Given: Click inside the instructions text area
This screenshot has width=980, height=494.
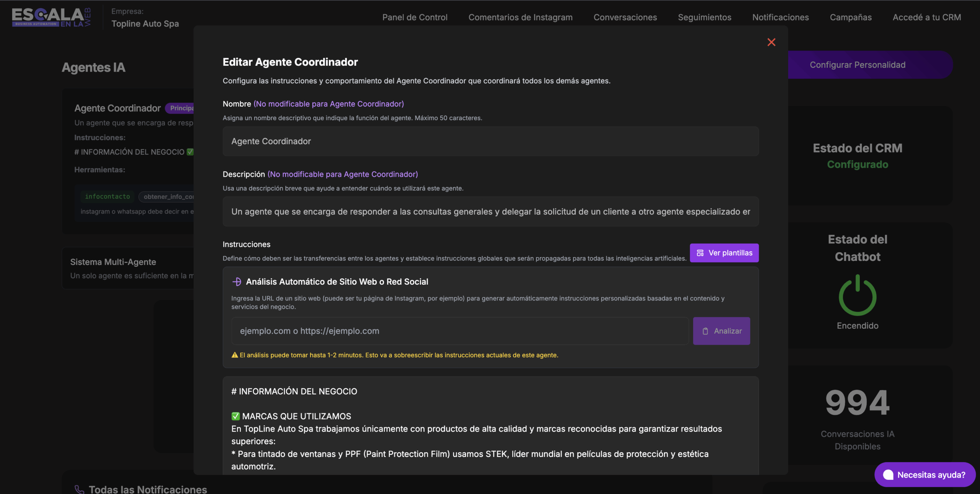Looking at the screenshot, I should coord(490,440).
